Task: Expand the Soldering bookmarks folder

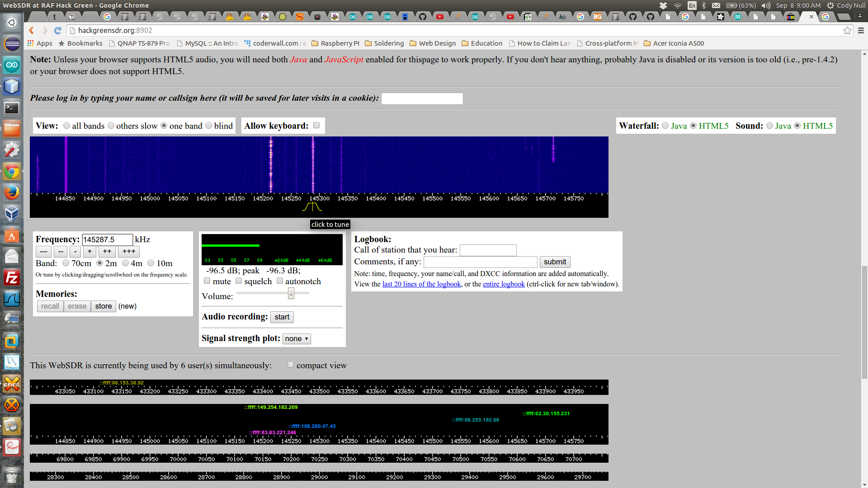Action: [384, 43]
